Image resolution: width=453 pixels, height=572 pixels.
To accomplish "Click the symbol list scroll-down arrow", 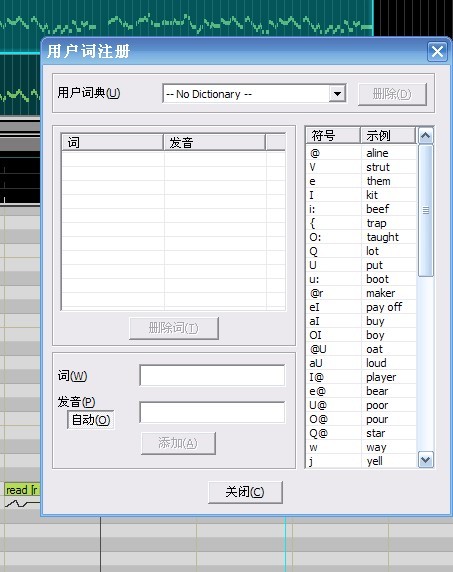I will 425,460.
